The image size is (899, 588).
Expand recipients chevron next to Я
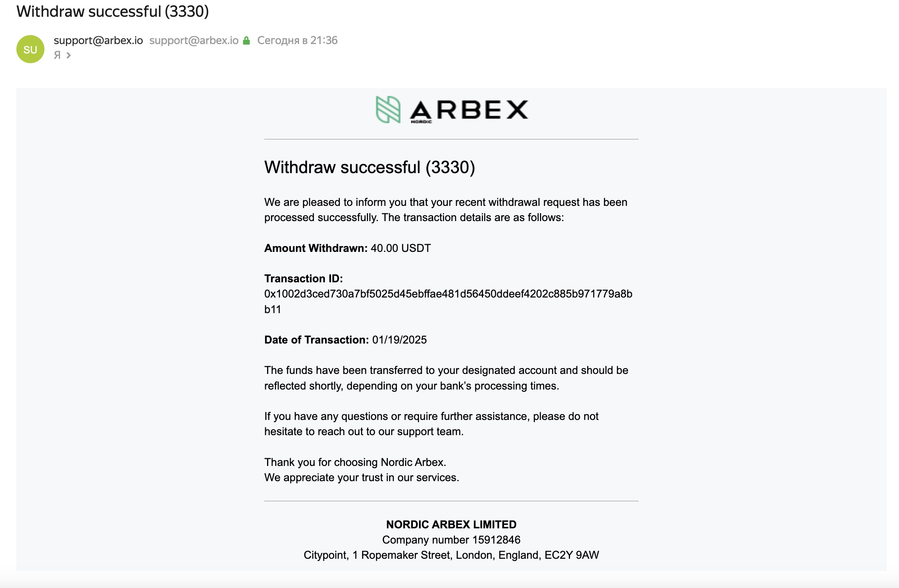(x=69, y=55)
